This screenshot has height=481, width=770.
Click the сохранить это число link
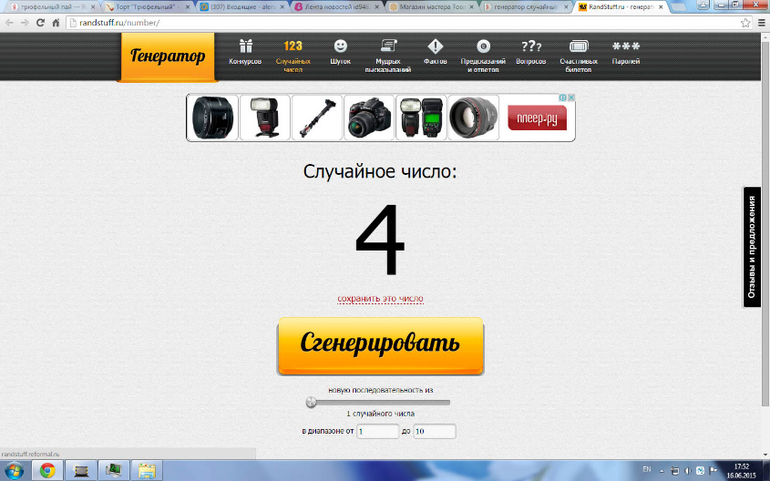380,298
